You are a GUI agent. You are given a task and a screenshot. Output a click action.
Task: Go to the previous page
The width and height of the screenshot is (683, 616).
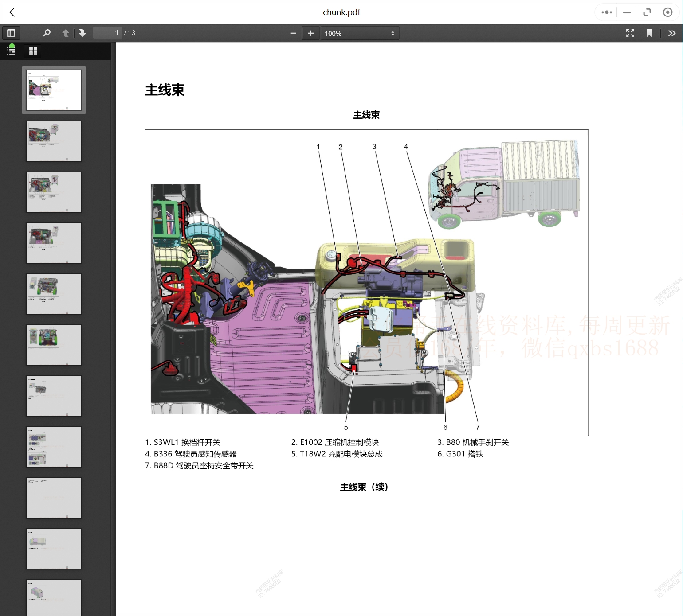pyautogui.click(x=65, y=33)
